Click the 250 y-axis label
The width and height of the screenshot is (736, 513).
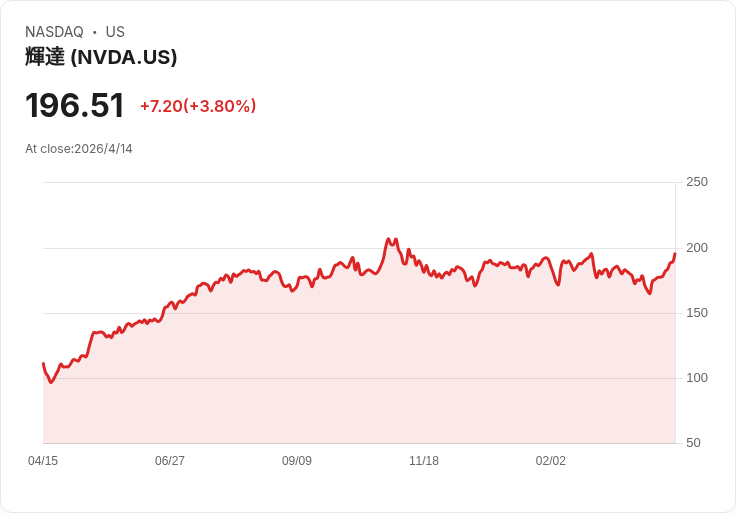697,182
